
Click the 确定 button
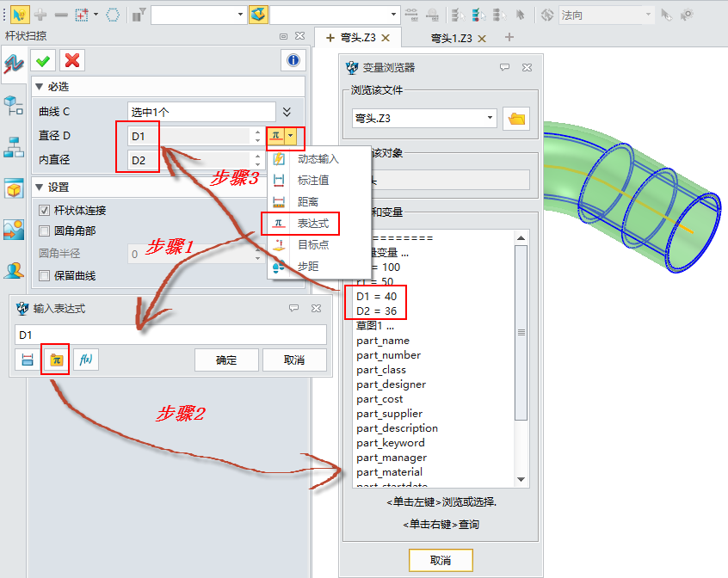[x=225, y=360]
